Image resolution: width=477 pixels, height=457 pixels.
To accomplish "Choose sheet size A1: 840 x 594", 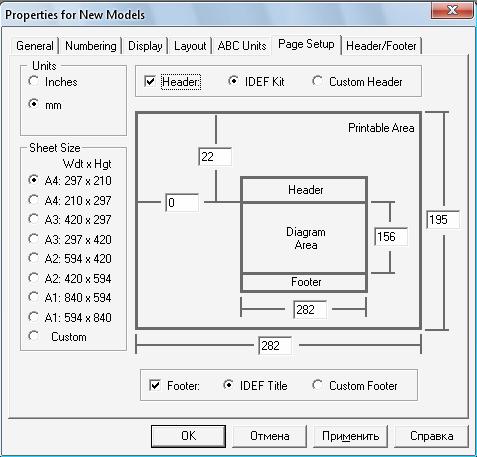I will point(70,298).
